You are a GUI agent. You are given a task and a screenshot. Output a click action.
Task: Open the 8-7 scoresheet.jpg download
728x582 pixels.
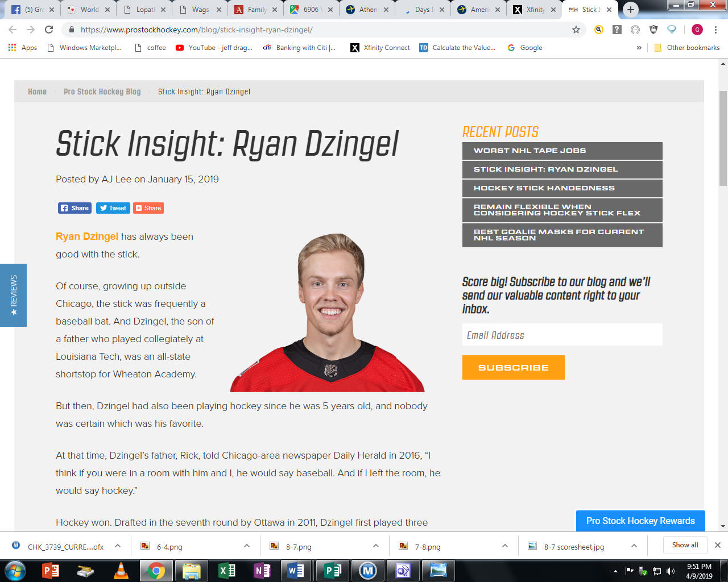click(574, 547)
